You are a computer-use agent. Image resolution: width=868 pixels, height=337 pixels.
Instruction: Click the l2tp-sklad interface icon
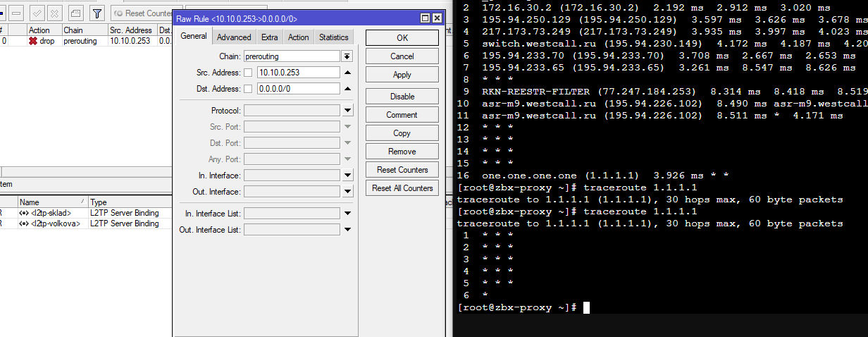(24, 213)
